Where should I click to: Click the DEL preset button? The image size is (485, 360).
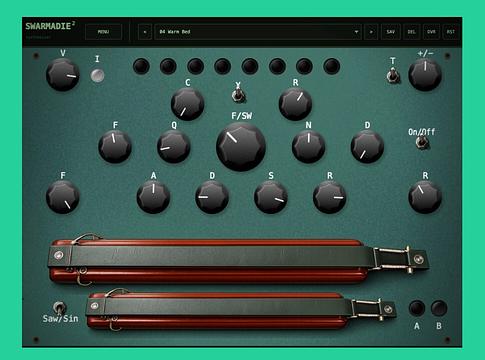411,32
